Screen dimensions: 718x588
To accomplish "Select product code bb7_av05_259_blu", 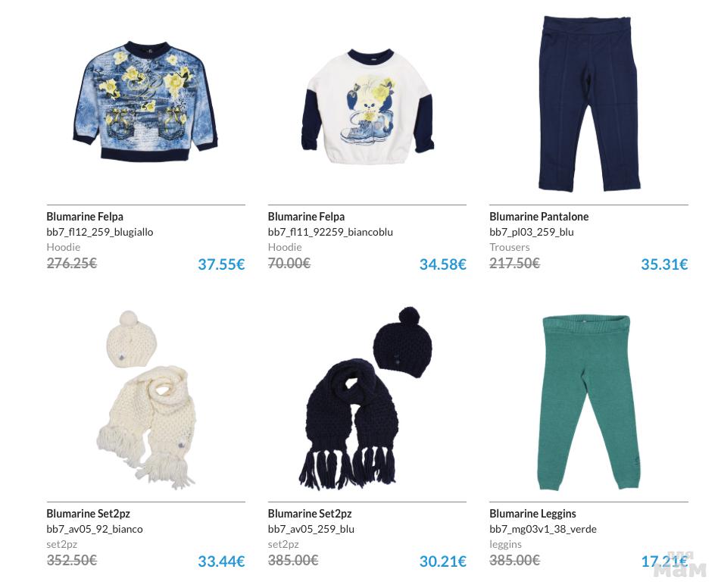I will coord(311,530).
